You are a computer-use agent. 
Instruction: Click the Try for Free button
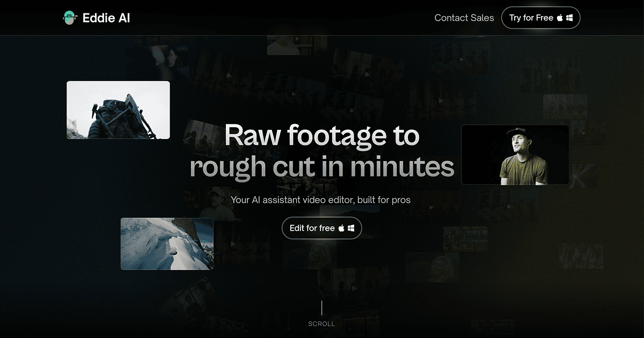click(x=540, y=18)
